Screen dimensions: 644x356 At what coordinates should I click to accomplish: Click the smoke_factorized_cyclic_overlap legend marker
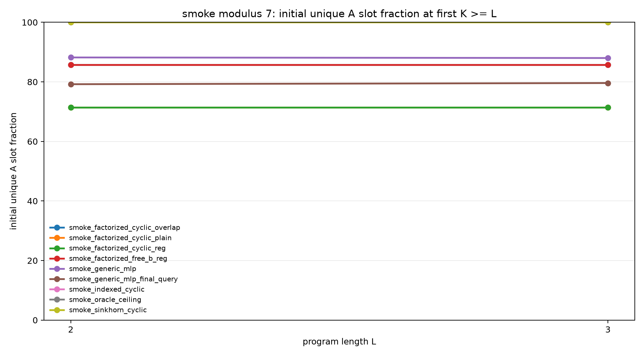tap(57, 227)
